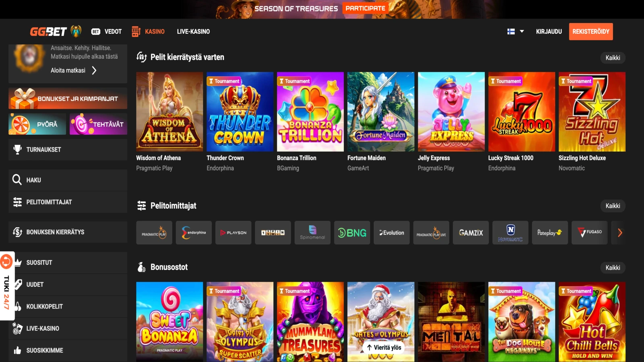644x362 pixels.
Task: Open Thunder Crown game thumbnail
Action: (240, 112)
